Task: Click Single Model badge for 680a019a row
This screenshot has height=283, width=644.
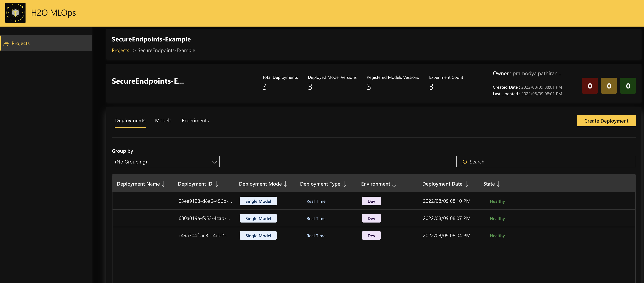Action: click(x=258, y=218)
